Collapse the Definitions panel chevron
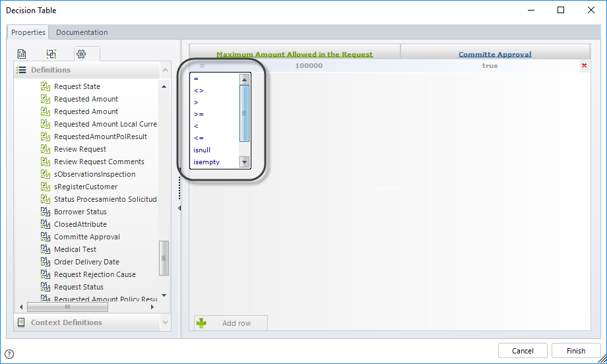 point(166,70)
